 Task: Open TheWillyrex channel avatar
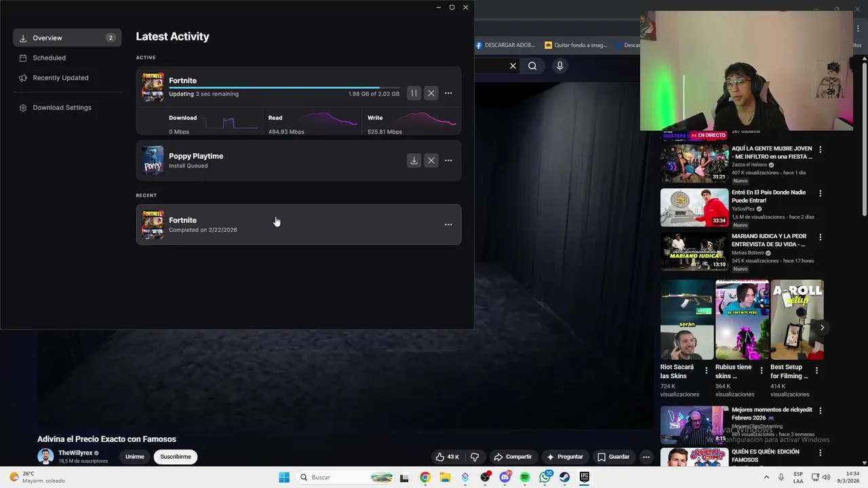click(x=45, y=456)
